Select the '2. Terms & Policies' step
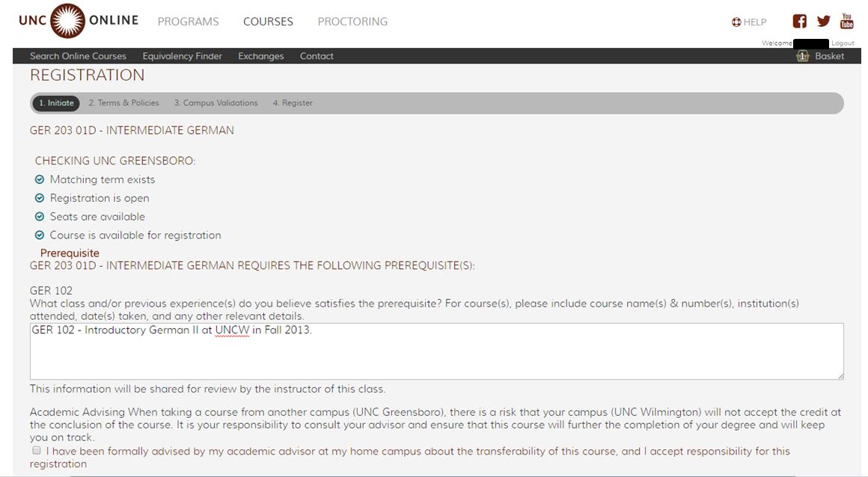 (x=123, y=103)
